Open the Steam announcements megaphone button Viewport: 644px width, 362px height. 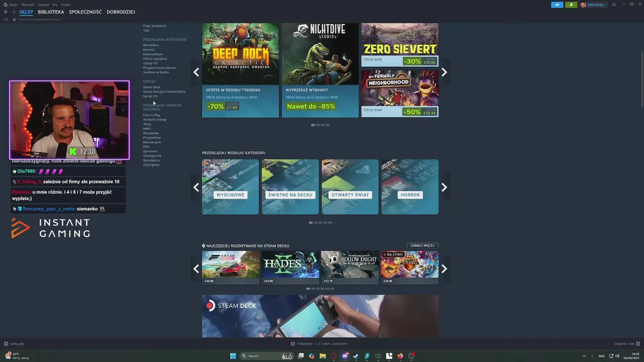coord(557,5)
